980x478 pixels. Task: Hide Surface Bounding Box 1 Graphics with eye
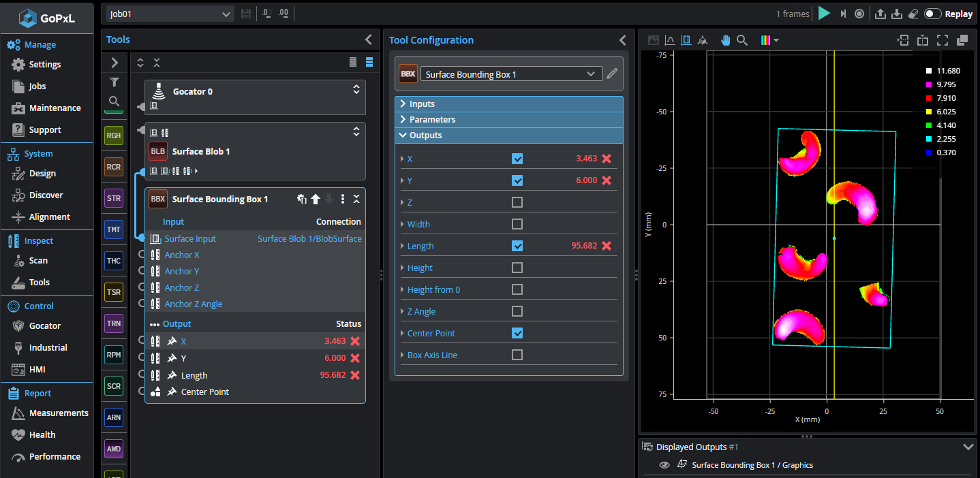coord(664,465)
